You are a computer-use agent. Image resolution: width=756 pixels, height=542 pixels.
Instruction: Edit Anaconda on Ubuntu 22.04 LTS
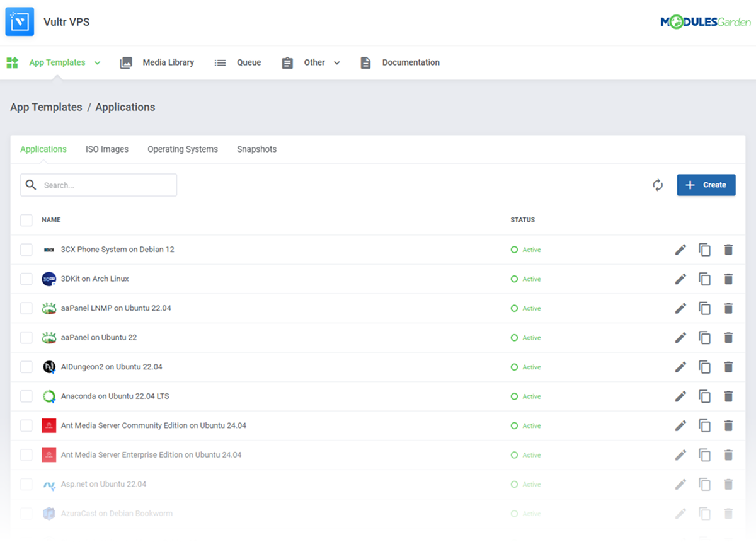pos(680,396)
